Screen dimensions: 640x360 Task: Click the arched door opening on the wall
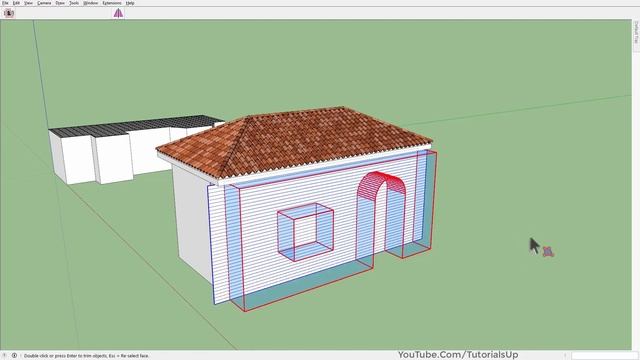pos(380,220)
